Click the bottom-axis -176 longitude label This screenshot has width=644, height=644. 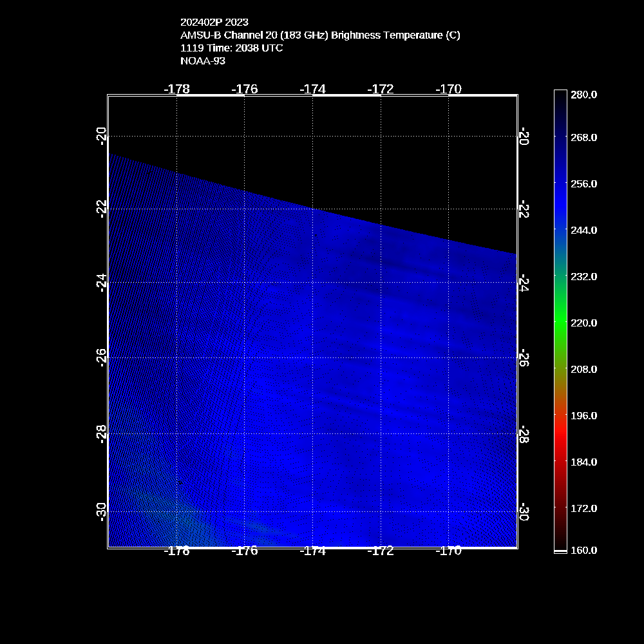click(244, 551)
